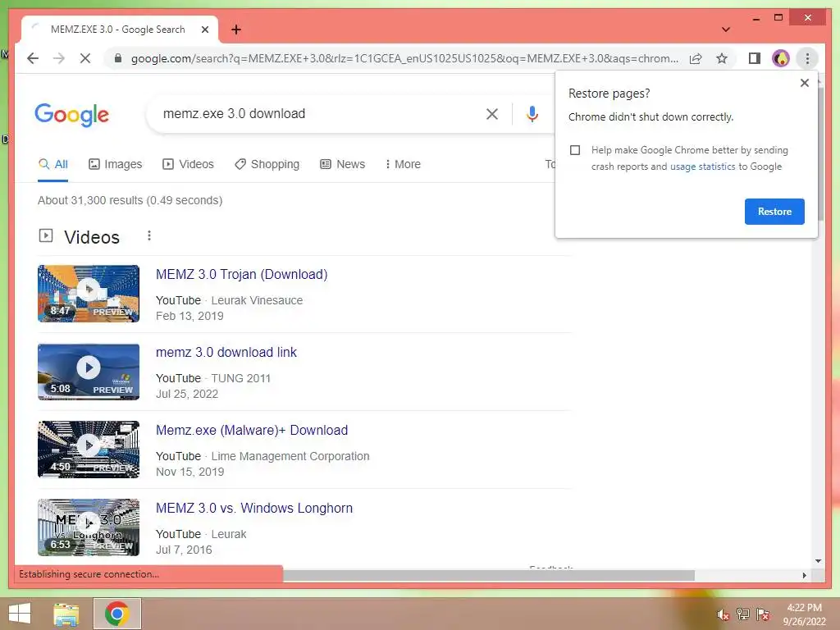
Task: Open Memz.exe (Malware)+ Download result
Action: point(252,430)
